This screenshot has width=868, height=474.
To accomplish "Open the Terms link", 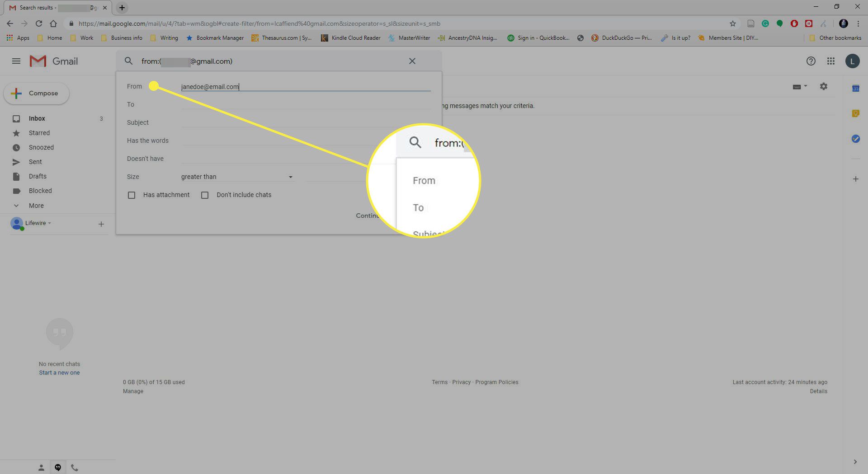I will click(439, 382).
